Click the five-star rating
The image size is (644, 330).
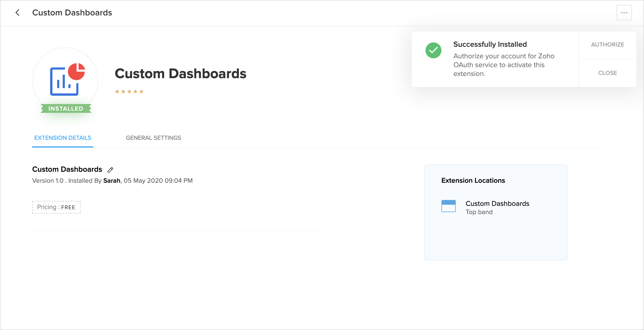click(x=129, y=92)
